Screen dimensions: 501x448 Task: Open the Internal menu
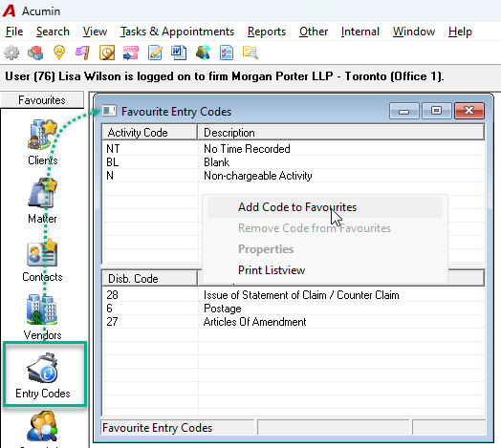[x=360, y=32]
